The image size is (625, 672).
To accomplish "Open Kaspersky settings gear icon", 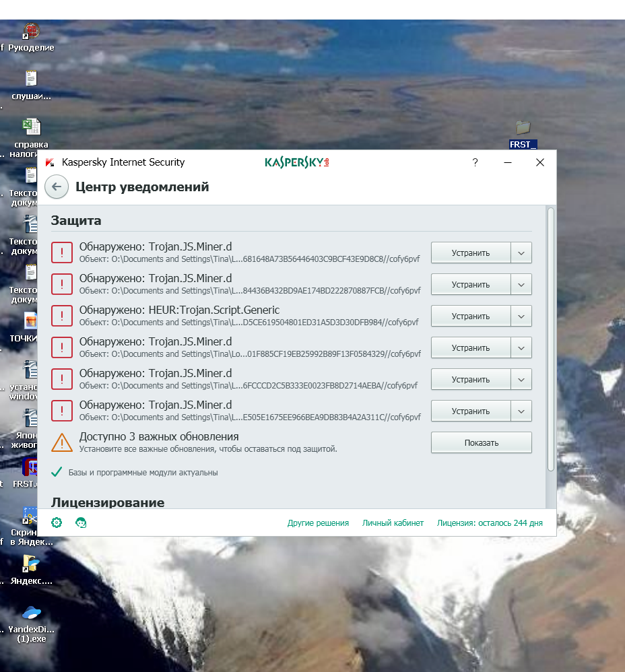I will 57,523.
